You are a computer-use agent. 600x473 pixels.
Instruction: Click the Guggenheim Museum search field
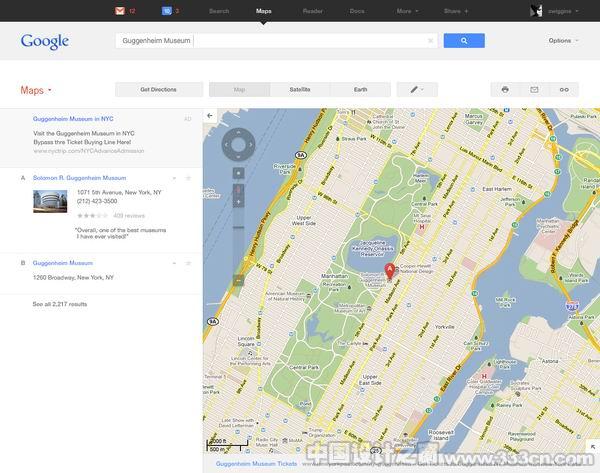[276, 41]
